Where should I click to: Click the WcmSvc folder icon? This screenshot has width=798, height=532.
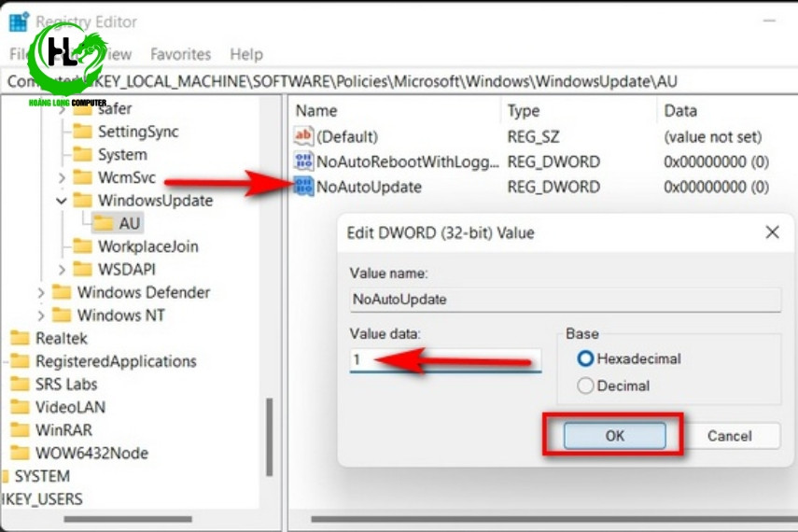[x=82, y=177]
